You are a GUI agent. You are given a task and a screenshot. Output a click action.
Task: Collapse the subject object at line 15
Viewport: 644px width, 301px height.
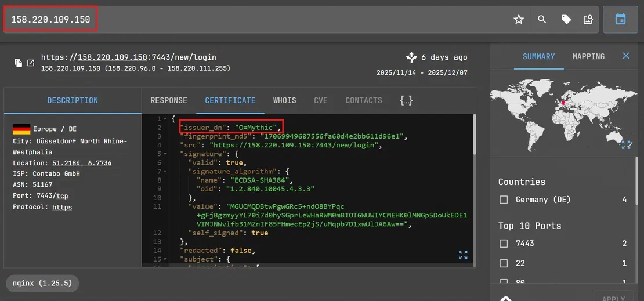(165, 259)
